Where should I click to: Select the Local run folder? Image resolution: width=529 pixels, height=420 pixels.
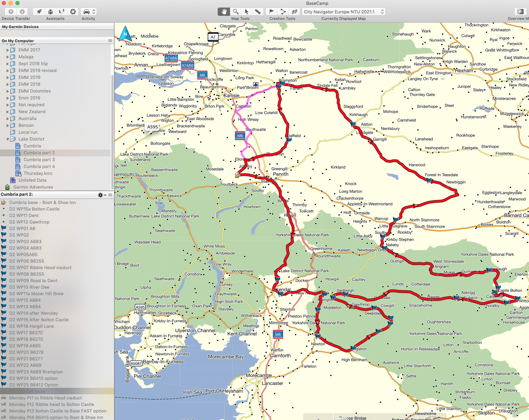coord(28,132)
